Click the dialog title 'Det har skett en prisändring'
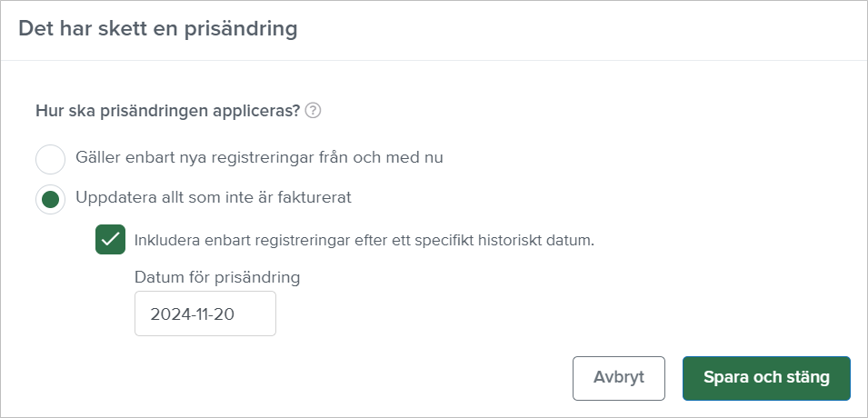This screenshot has width=868, height=418. pos(159,29)
